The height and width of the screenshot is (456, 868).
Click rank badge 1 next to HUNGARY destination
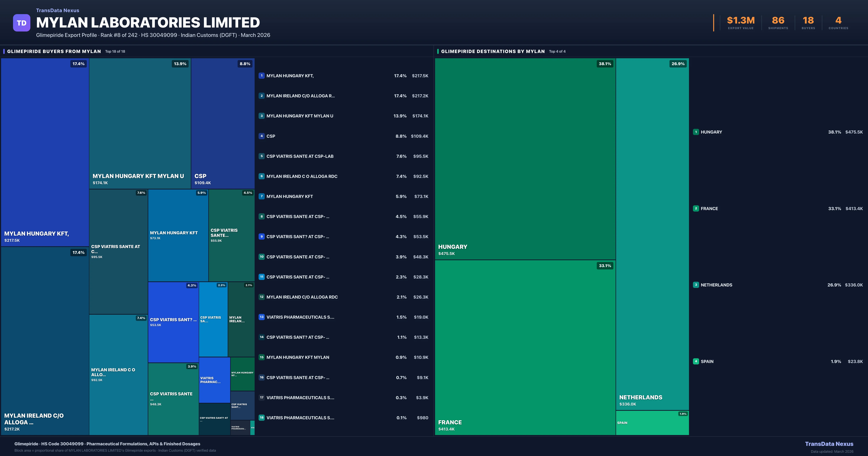(696, 132)
